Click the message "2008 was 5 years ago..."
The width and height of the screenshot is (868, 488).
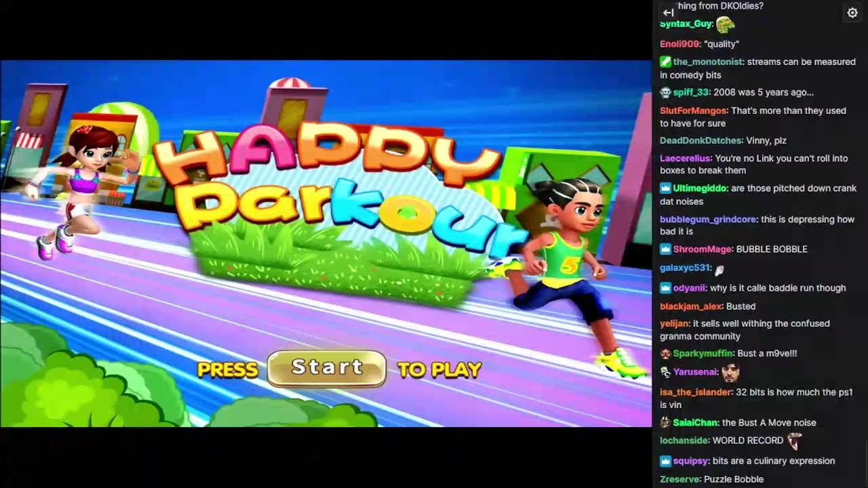click(764, 92)
